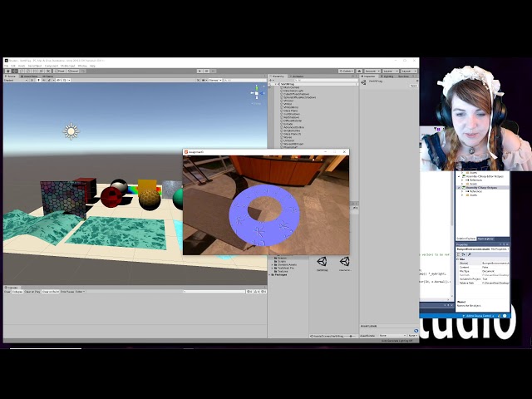
Task: Expand the Standard Assets folder
Action: point(272,264)
